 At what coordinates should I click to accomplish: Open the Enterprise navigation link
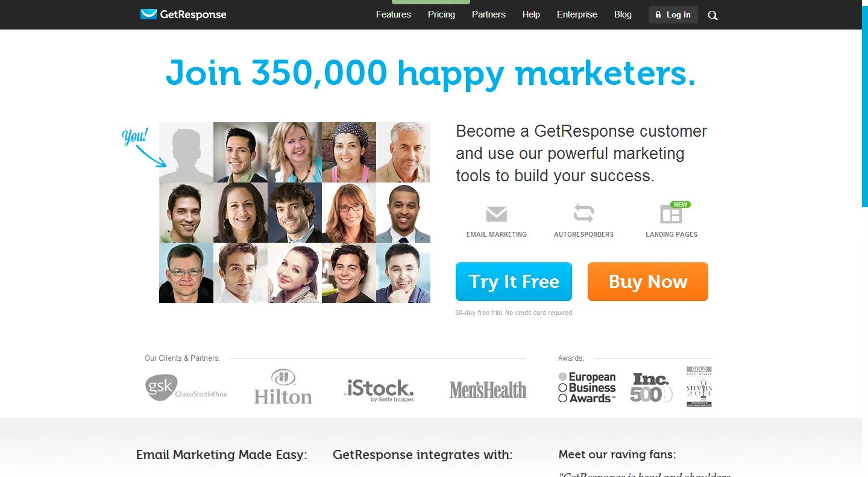[x=577, y=14]
